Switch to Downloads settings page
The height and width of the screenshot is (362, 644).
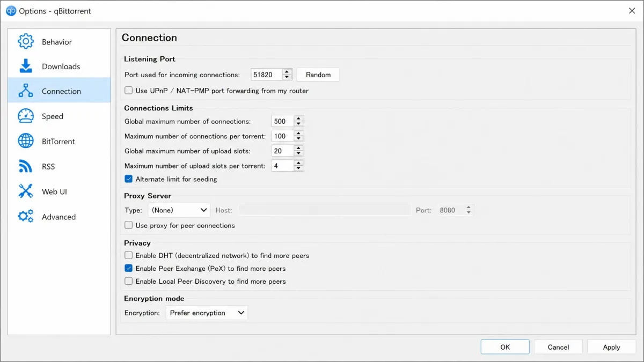(x=59, y=66)
